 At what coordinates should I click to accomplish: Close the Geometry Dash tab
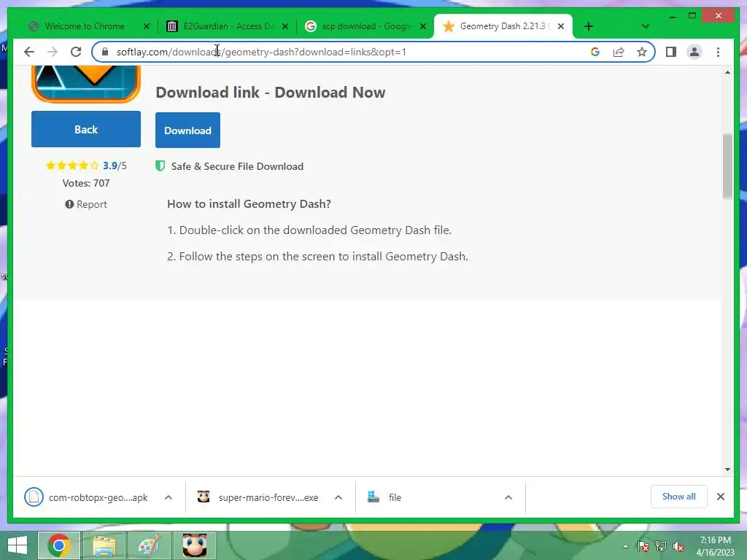point(561,26)
